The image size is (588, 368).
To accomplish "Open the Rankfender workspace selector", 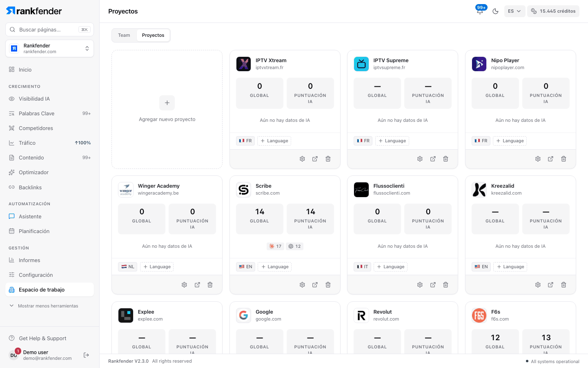I will tap(50, 49).
